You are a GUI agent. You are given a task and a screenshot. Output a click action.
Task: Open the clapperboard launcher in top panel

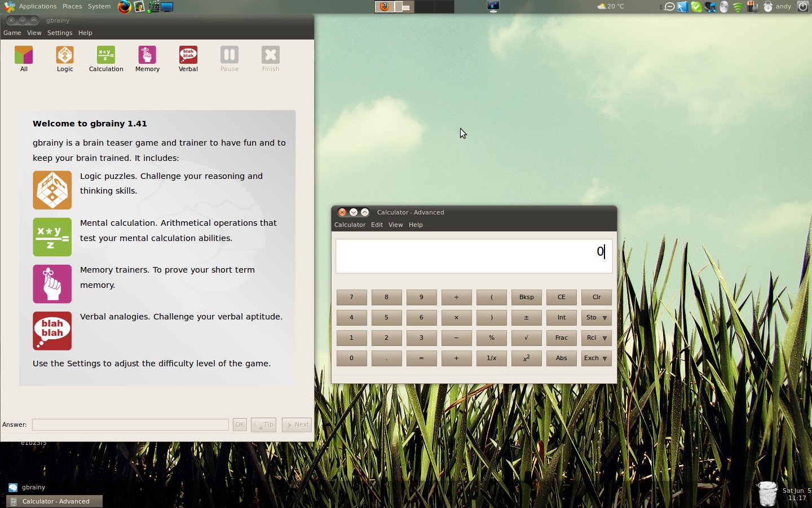[153, 7]
